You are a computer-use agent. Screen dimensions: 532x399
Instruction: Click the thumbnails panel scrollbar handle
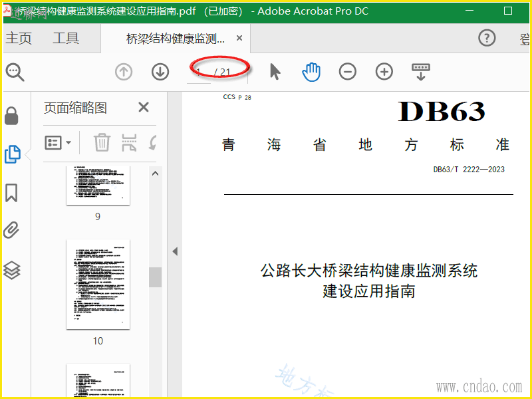156,277
